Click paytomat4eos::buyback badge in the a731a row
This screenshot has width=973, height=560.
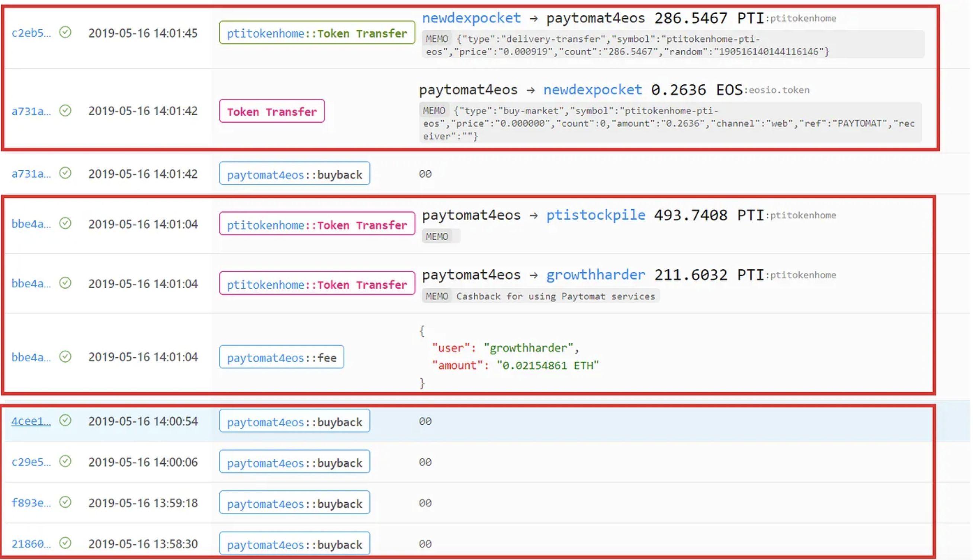295,173
